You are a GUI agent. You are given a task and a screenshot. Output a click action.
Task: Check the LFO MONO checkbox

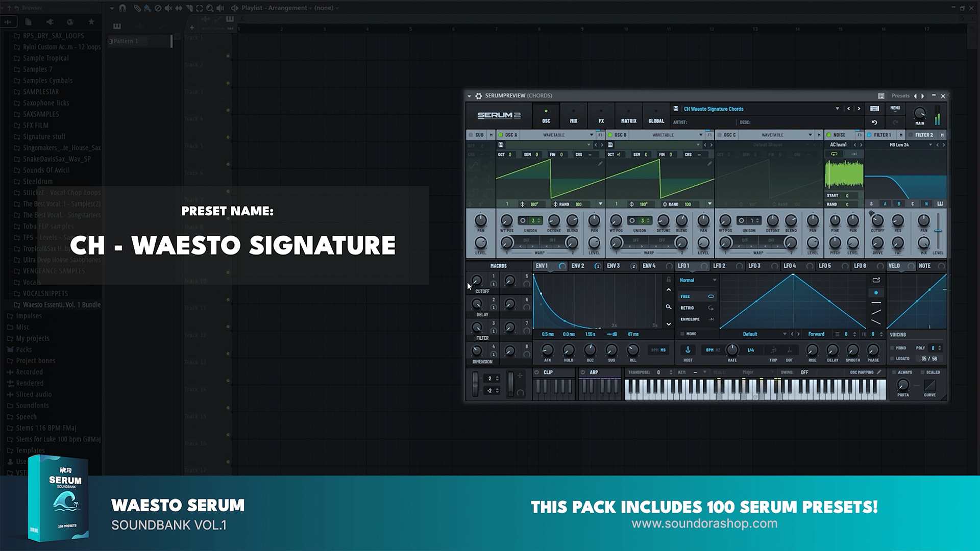pyautogui.click(x=682, y=334)
